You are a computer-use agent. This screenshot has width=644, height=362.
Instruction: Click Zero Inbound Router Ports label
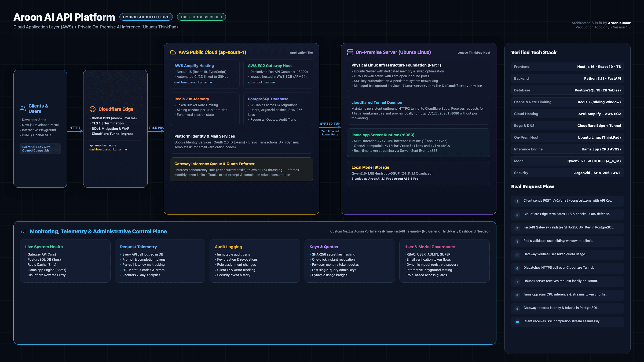pos(330,133)
